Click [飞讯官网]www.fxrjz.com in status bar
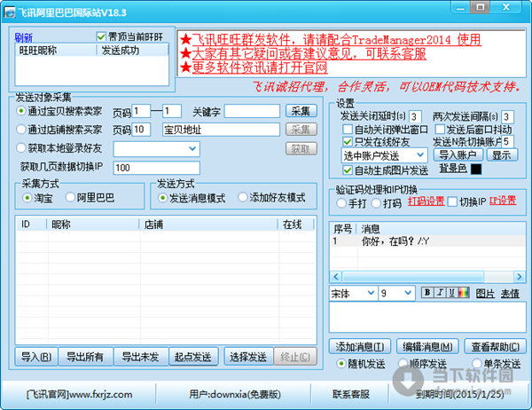 pos(80,394)
